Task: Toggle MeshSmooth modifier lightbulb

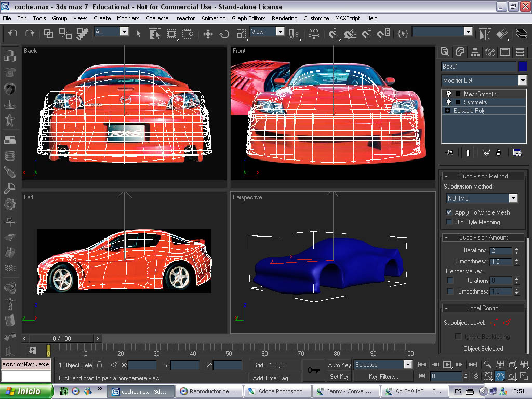Action: pos(449,94)
